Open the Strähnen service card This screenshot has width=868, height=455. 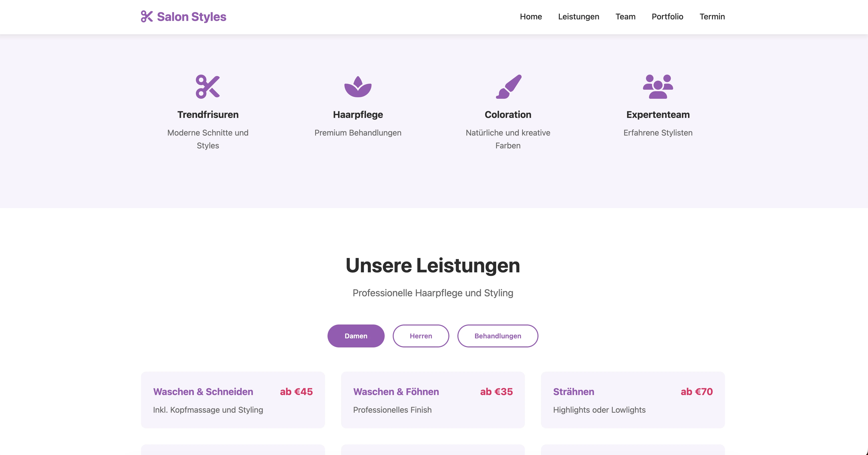click(633, 400)
